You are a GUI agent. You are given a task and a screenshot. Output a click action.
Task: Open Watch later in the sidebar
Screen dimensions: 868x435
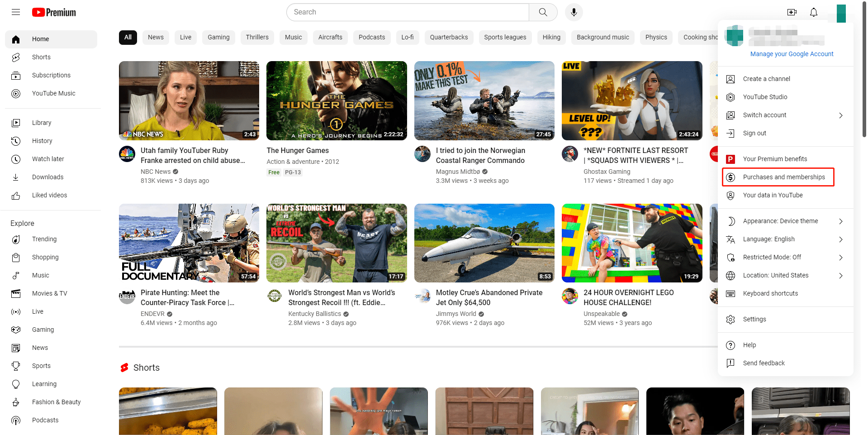pyautogui.click(x=48, y=159)
